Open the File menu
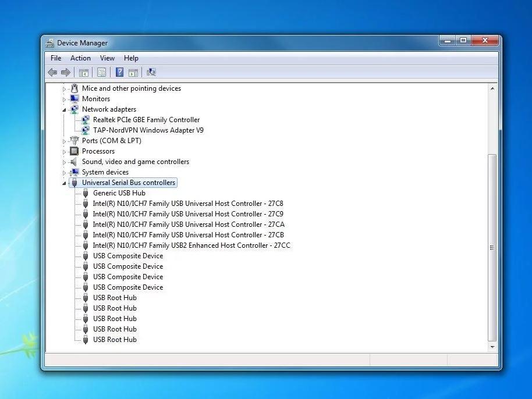532x399 pixels. pos(56,58)
